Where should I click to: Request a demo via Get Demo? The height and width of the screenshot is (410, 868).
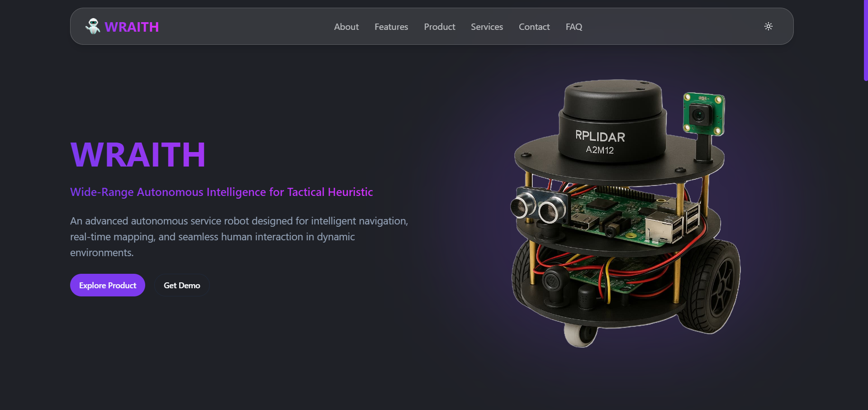[x=182, y=285]
